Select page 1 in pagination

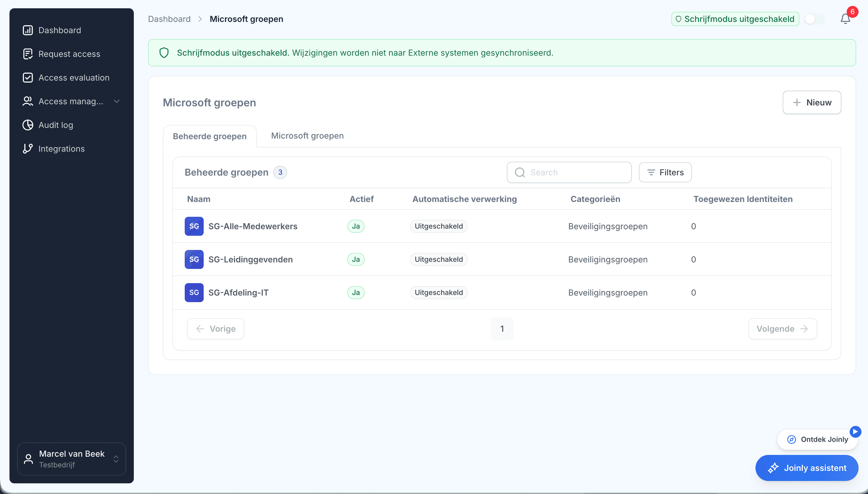[502, 329]
